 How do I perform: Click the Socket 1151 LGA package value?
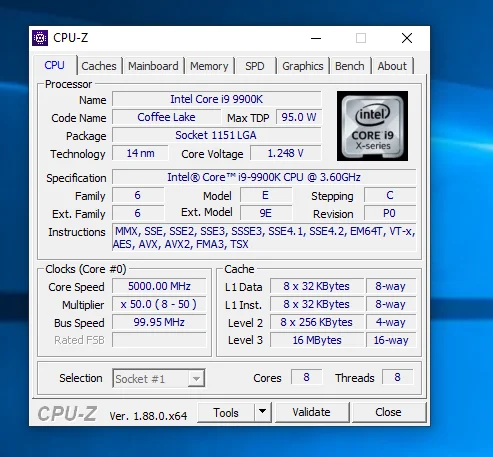pyautogui.click(x=217, y=135)
